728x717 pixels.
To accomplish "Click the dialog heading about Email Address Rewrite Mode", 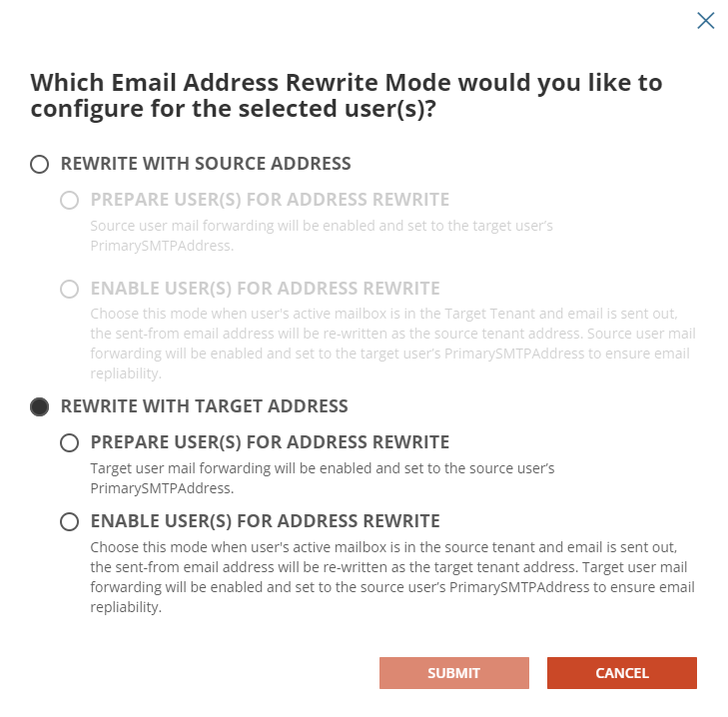I will point(347,95).
